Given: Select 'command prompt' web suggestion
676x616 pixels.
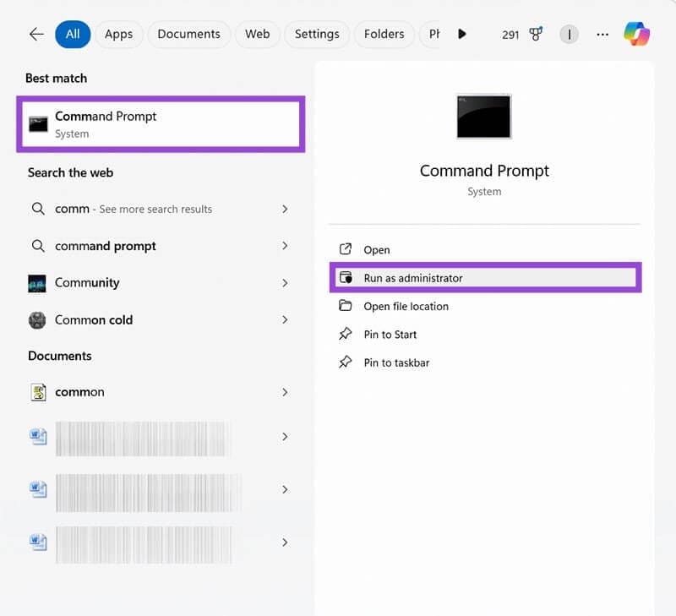Looking at the screenshot, I should [x=159, y=246].
